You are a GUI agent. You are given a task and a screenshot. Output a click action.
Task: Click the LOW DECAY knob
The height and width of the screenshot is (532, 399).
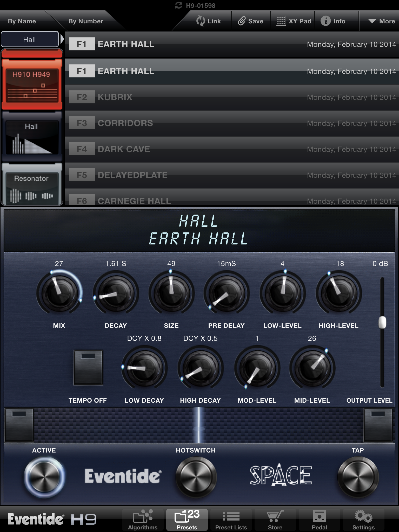[144, 368]
